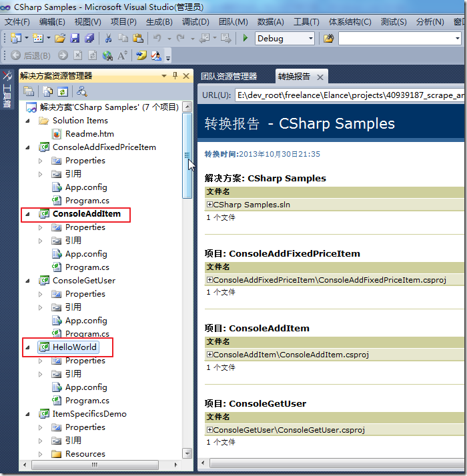Click the Add New Item toolbar icon
This screenshot has width=467, height=476.
(x=37, y=38)
